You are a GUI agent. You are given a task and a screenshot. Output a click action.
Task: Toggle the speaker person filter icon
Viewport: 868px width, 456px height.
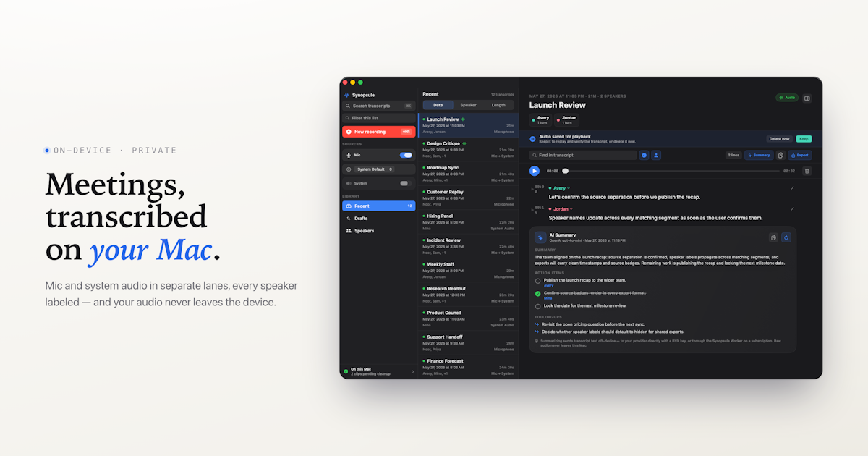pos(656,155)
